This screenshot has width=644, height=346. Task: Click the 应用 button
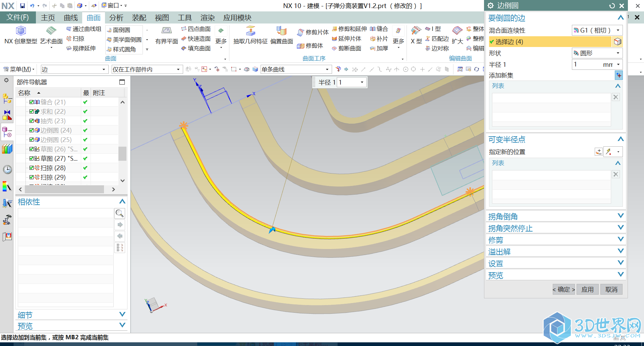(587, 289)
